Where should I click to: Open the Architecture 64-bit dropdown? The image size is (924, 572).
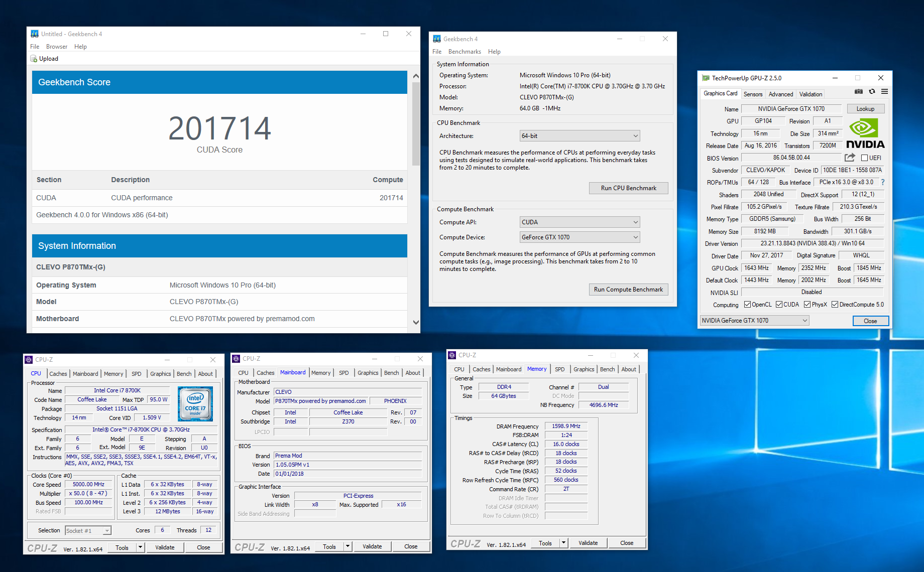(x=580, y=136)
